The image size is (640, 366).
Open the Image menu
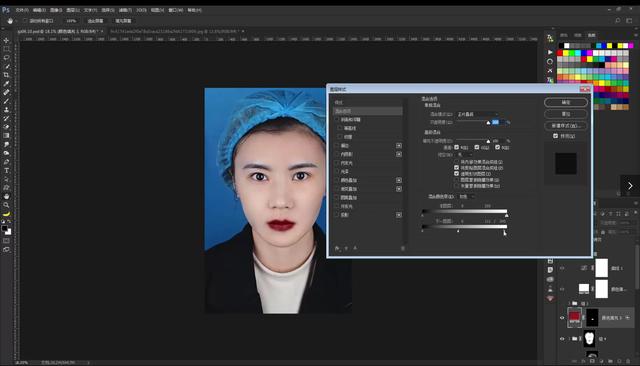(x=56, y=10)
